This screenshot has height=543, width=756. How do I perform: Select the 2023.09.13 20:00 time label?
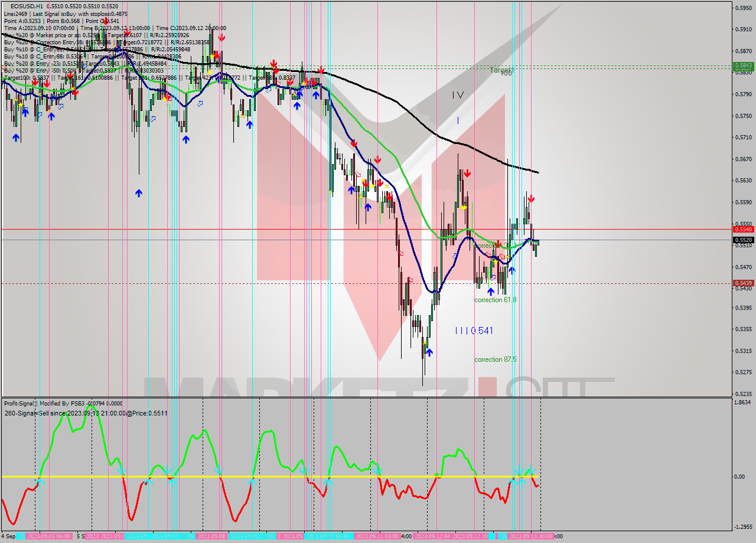pos(531,536)
